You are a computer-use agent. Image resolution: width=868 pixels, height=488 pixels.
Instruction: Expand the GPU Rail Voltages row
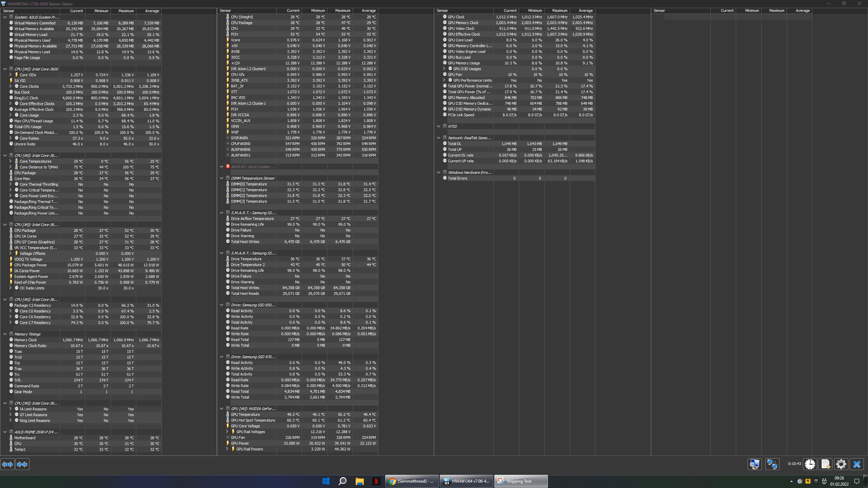(x=227, y=432)
